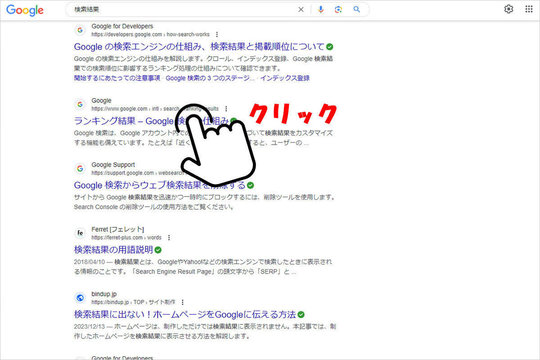Click the bindup.jp globe favicon

pyautogui.click(x=80, y=298)
